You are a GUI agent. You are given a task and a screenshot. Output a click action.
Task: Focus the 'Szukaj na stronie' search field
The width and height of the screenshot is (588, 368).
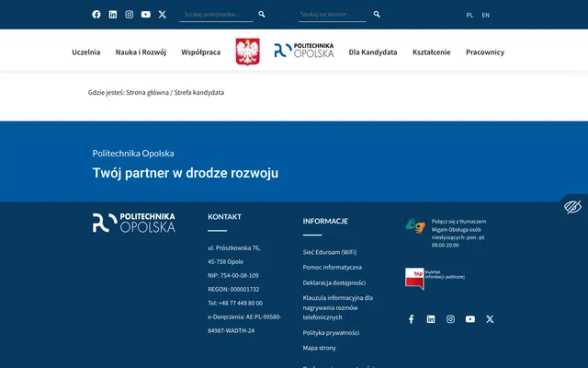coord(333,15)
